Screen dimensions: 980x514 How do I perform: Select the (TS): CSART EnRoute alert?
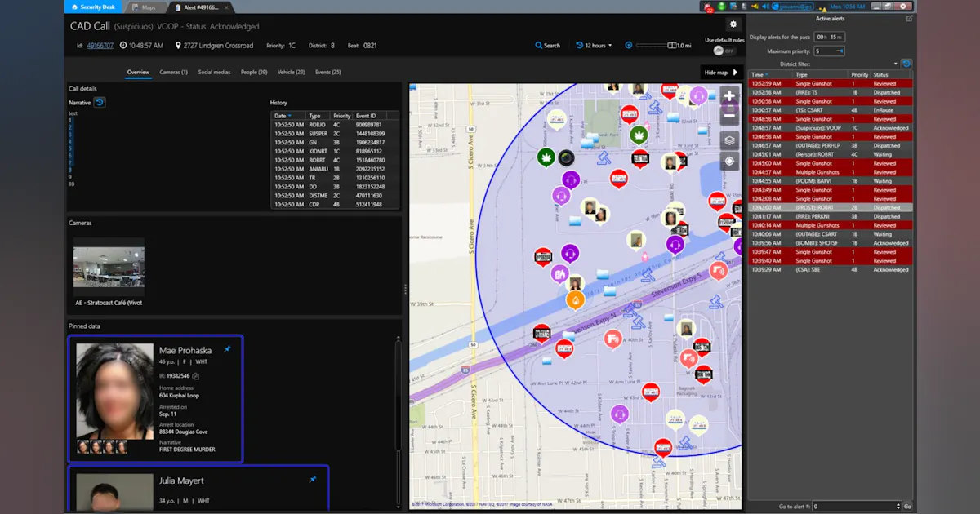click(x=831, y=110)
